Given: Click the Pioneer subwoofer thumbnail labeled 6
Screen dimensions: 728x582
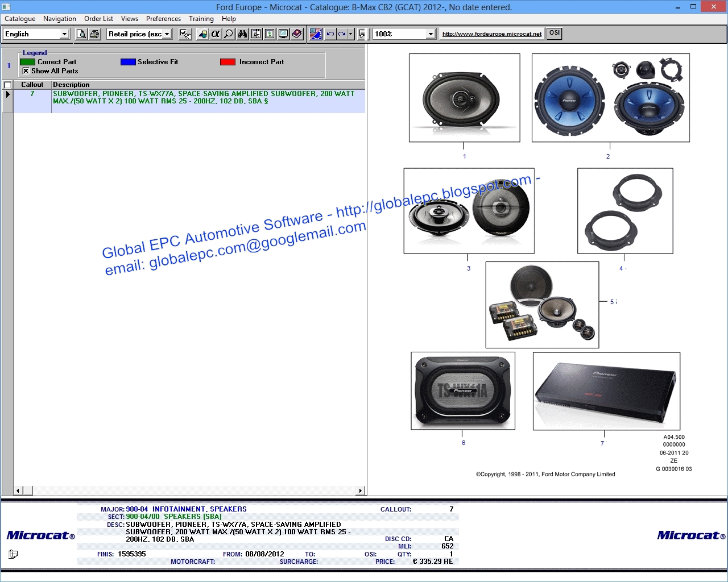Looking at the screenshot, I should [x=463, y=391].
